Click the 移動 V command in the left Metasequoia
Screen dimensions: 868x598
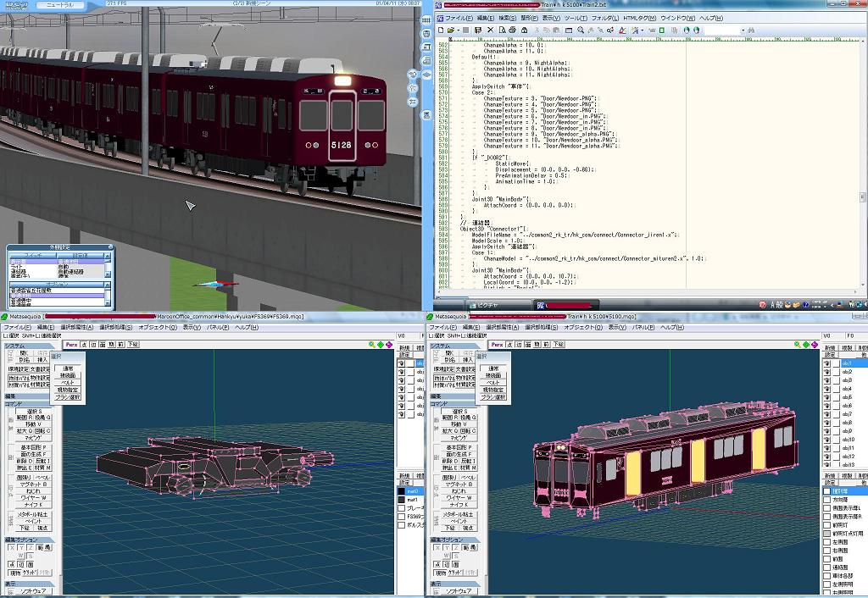(x=33, y=424)
